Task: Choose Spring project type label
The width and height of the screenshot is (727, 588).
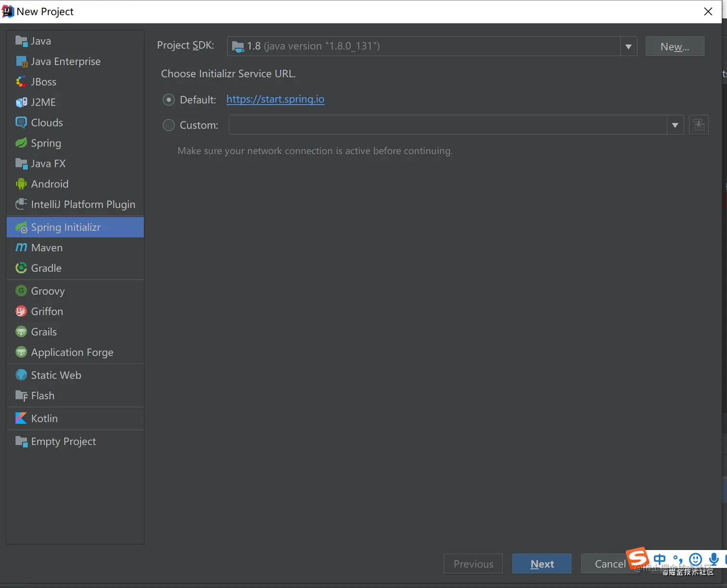Action: click(x=46, y=143)
